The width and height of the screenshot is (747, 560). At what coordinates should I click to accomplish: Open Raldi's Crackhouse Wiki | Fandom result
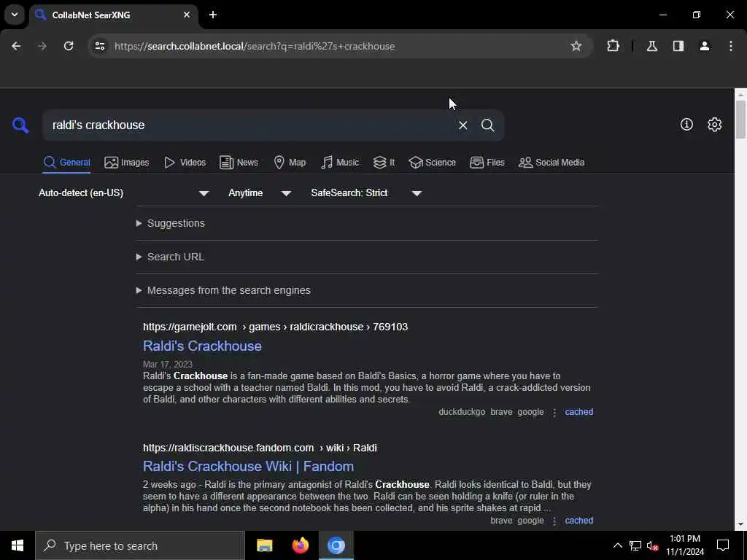coord(248,466)
